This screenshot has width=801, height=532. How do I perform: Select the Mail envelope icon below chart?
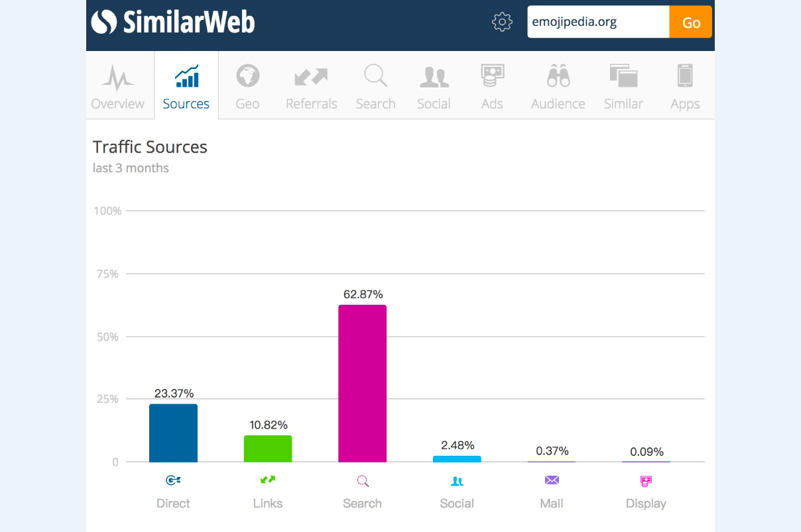click(x=552, y=480)
